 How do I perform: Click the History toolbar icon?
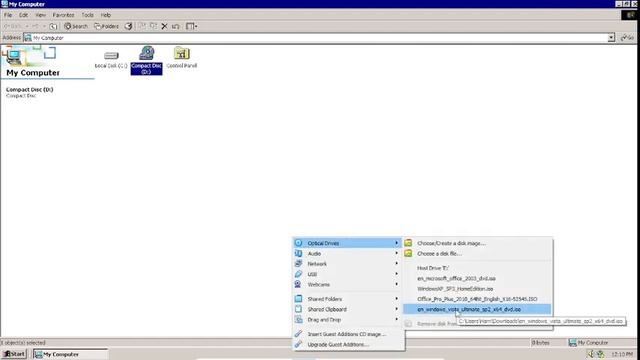click(128, 26)
